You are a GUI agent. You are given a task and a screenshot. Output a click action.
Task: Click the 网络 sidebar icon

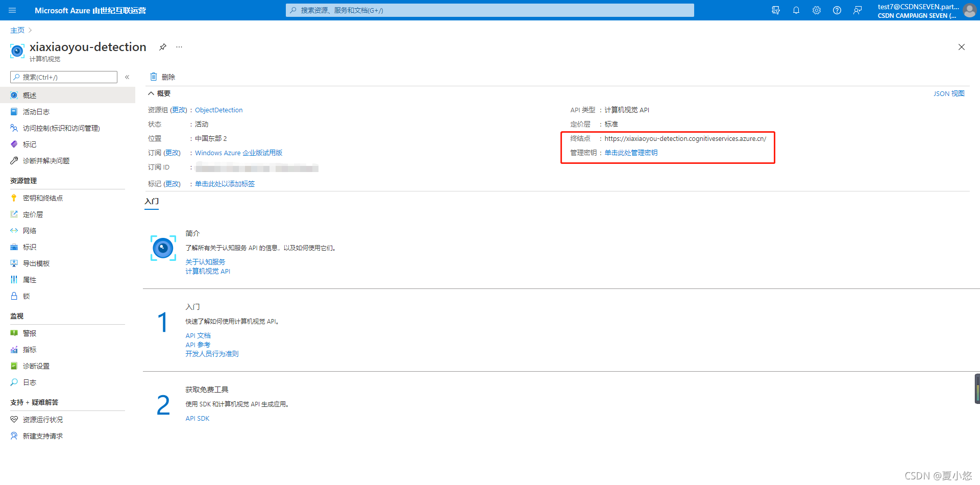click(14, 231)
